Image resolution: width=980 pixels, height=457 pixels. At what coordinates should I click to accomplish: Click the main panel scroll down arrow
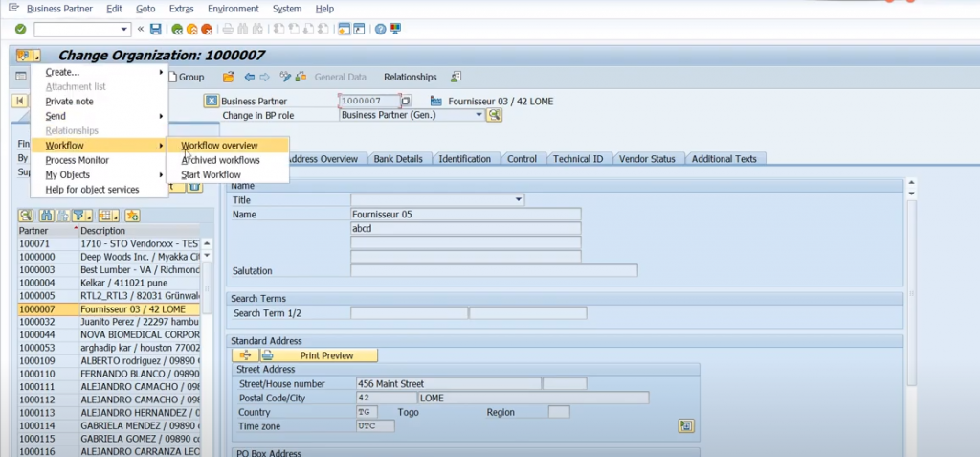[x=911, y=194]
